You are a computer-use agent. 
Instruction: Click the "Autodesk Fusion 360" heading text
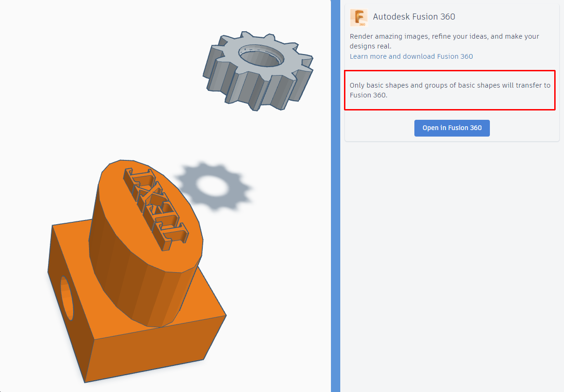414,16
